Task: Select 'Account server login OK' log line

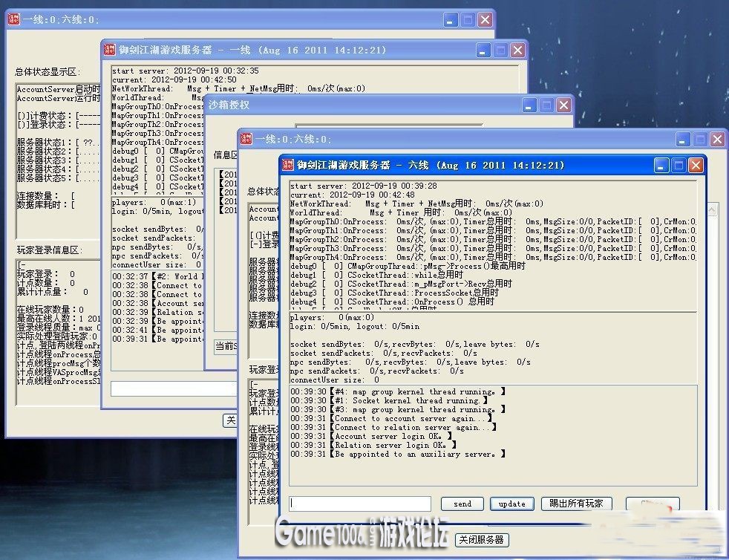Action: pyautogui.click(x=371, y=436)
